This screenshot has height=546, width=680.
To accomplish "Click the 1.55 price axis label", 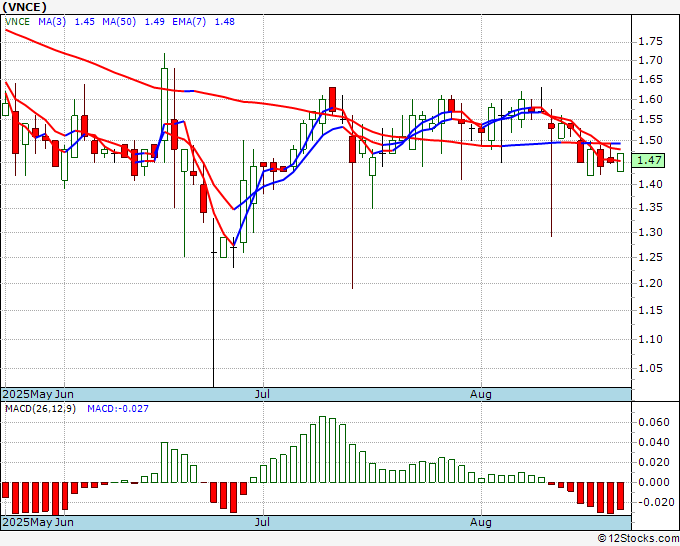I will [x=651, y=119].
